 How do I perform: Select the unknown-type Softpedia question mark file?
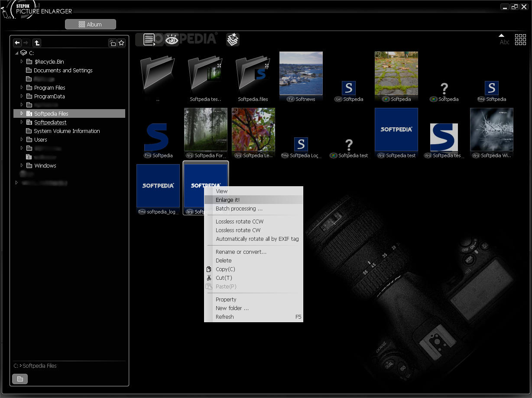coord(444,89)
